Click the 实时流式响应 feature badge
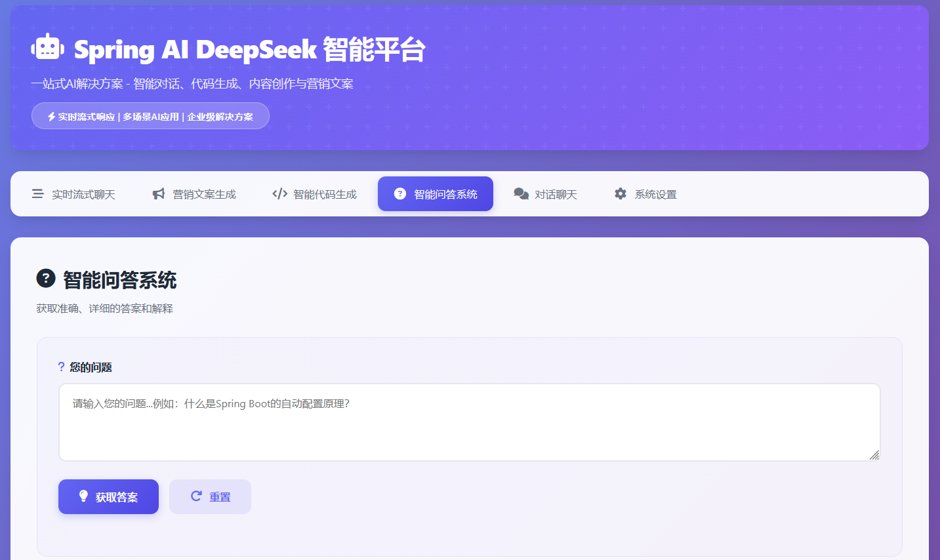Image resolution: width=940 pixels, height=560 pixels. tap(150, 116)
